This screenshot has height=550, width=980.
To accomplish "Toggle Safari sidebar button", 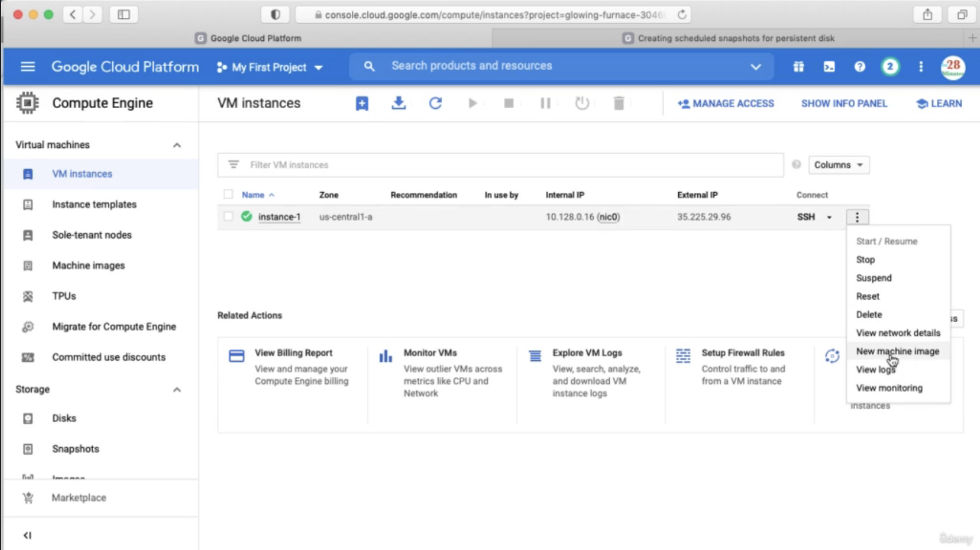I will [124, 14].
